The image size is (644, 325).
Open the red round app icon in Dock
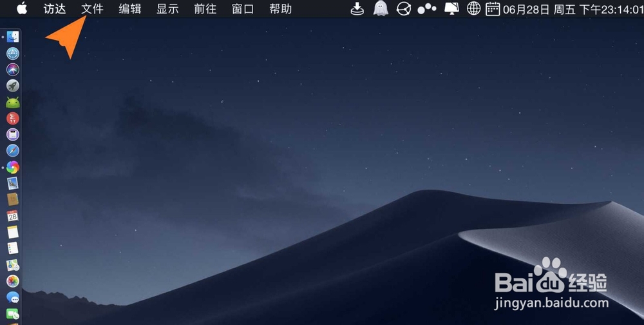(x=13, y=119)
